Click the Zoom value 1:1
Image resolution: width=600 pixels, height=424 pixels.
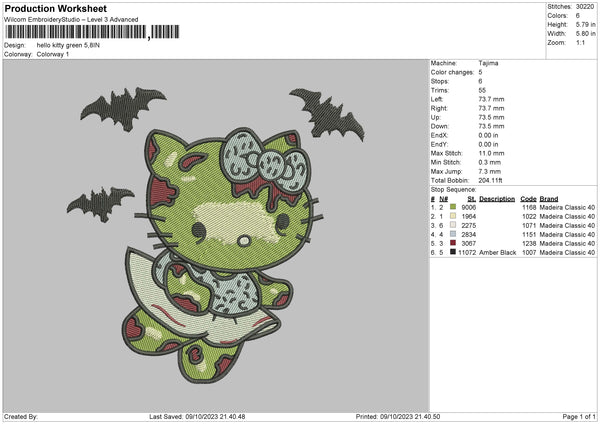[x=580, y=42]
